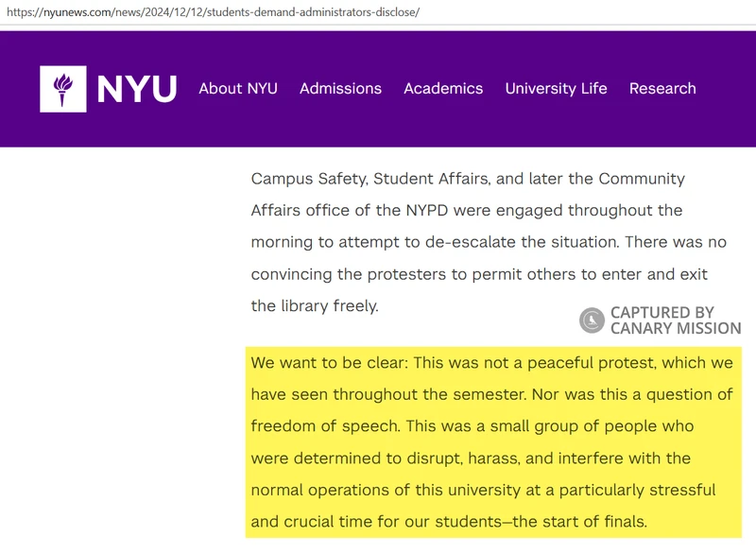The width and height of the screenshot is (756, 554).
Task: Click the "CAPTURED BY CANARY MISSION" watermark text
Action: 676,320
